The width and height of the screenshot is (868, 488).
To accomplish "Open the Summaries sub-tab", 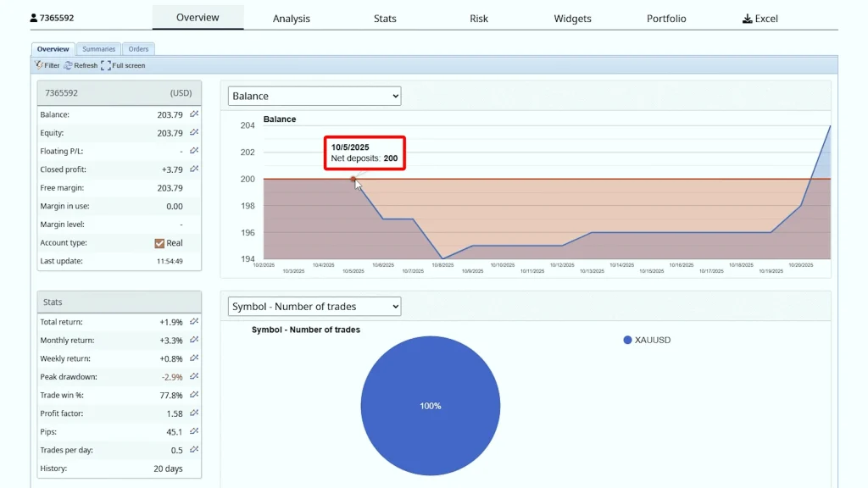I will click(98, 49).
